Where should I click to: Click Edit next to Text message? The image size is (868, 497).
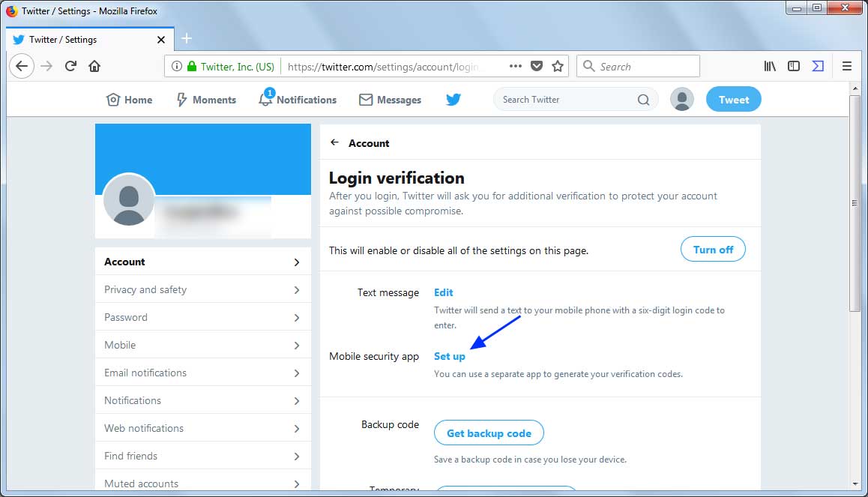tap(444, 292)
